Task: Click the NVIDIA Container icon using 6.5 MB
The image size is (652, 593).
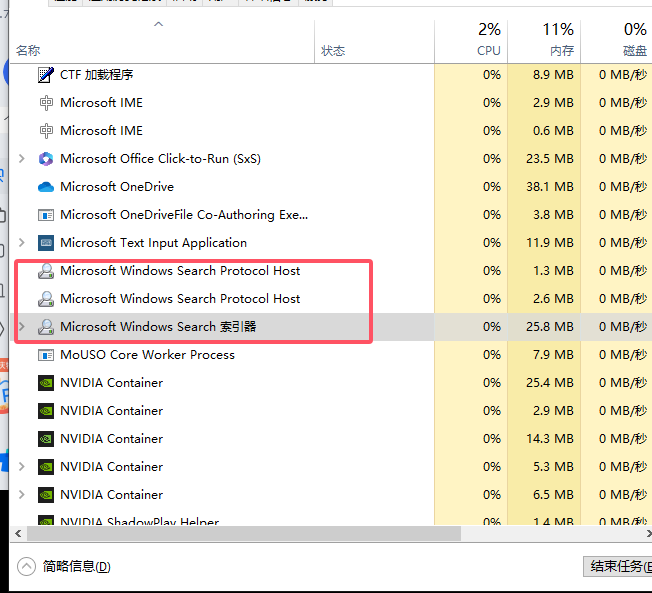Action: coord(46,495)
